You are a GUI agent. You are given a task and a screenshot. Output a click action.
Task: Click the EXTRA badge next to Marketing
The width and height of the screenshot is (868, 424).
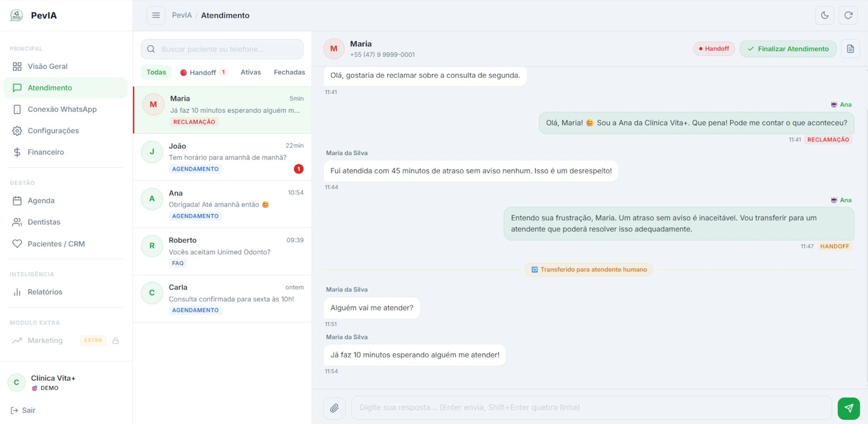93,340
